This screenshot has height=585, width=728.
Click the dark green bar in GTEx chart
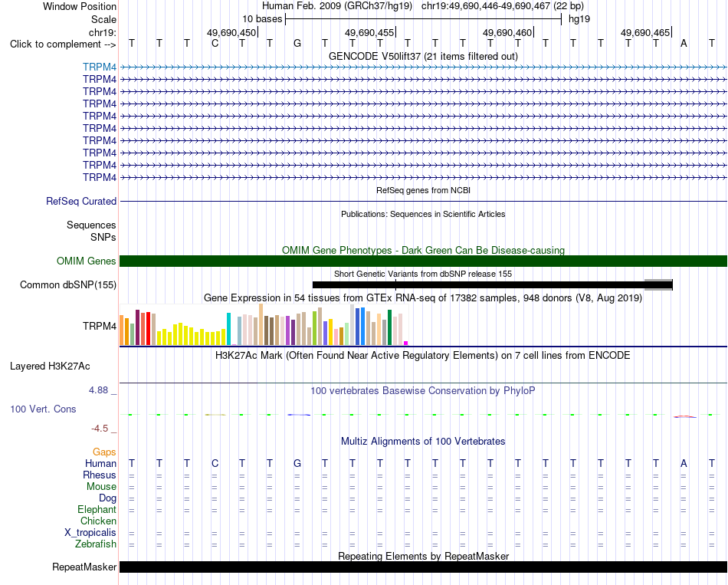[x=390, y=327]
